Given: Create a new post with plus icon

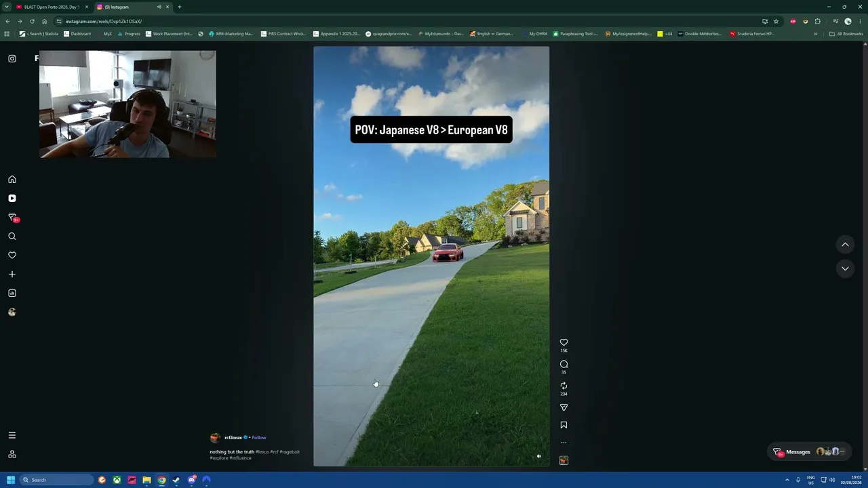Looking at the screenshot, I should [x=12, y=274].
